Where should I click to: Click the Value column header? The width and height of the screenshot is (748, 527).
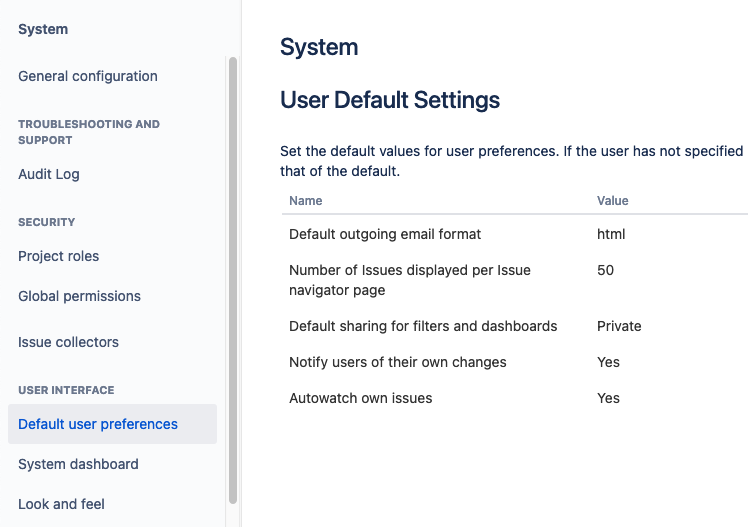[x=612, y=201]
